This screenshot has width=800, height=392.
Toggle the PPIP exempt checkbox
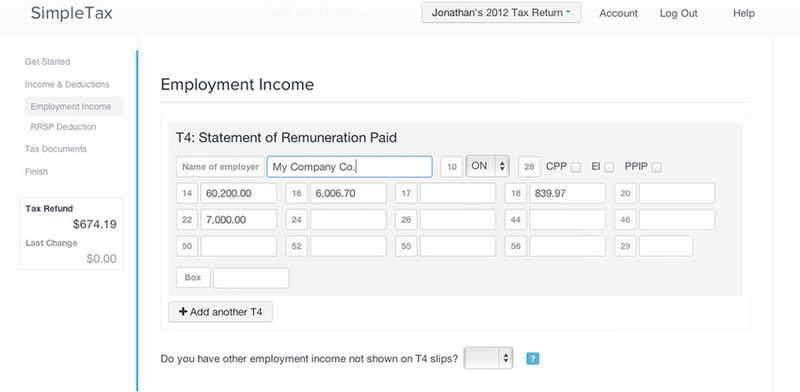tap(657, 167)
